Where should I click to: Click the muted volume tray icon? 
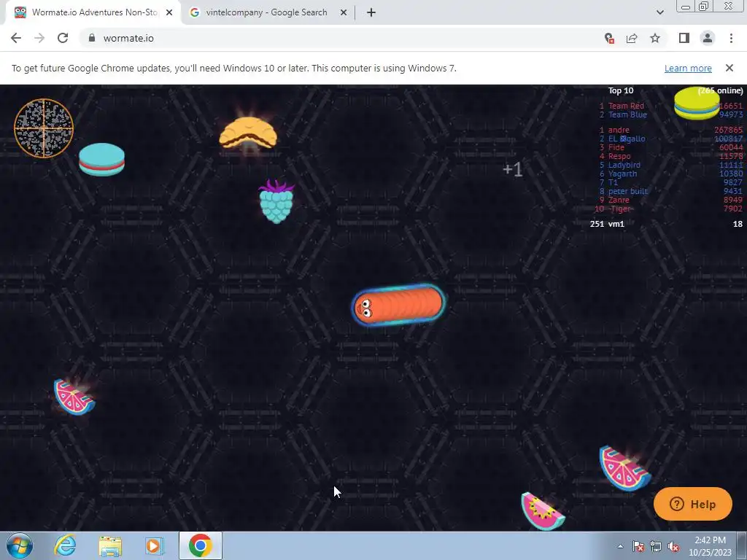tap(673, 546)
